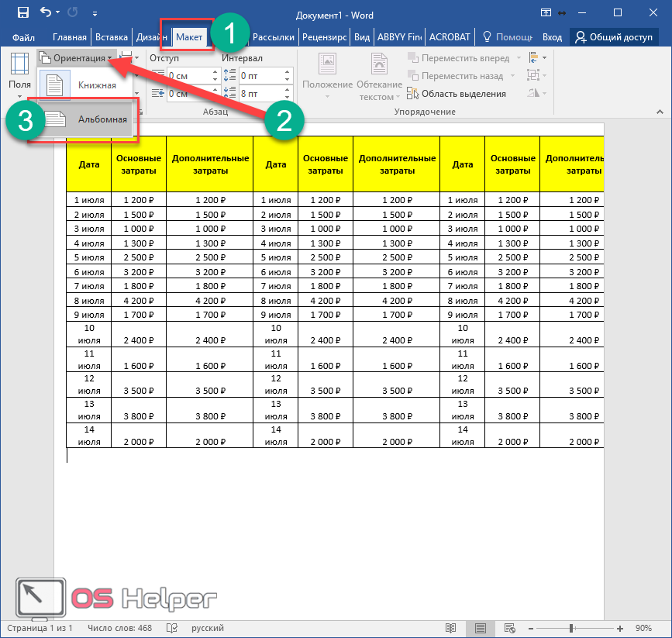Select Альбомная landscape orientation
Image resolution: width=672 pixels, height=638 pixels.
pos(85,119)
